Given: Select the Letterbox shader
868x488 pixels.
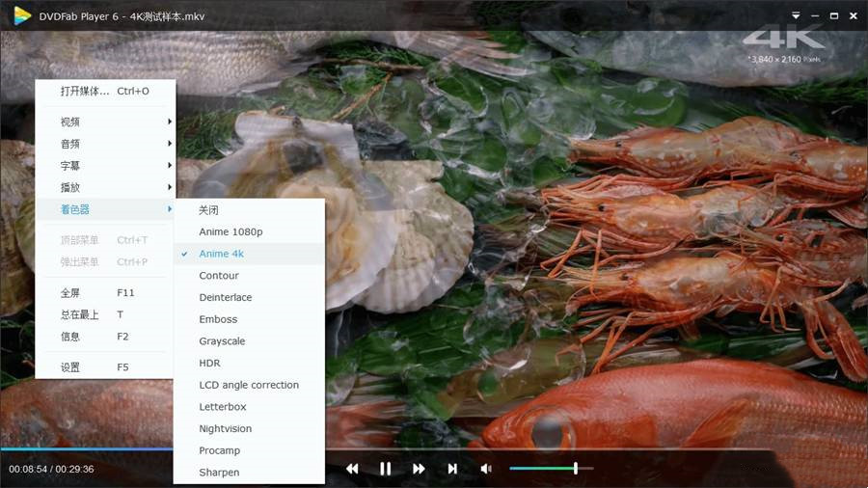Looking at the screenshot, I should [249, 407].
